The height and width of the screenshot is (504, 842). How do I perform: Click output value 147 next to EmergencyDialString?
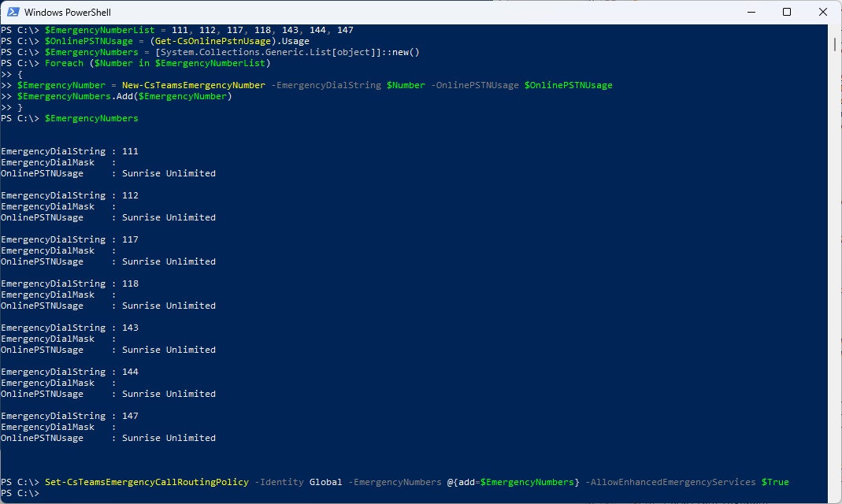[x=130, y=416]
